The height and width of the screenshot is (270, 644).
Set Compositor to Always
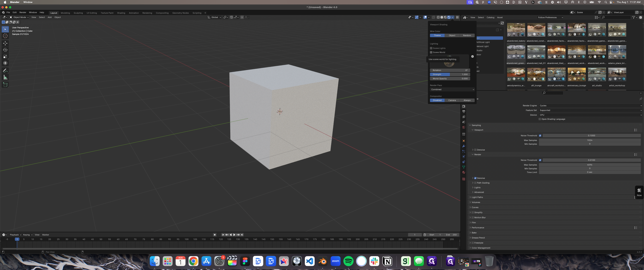tap(467, 100)
